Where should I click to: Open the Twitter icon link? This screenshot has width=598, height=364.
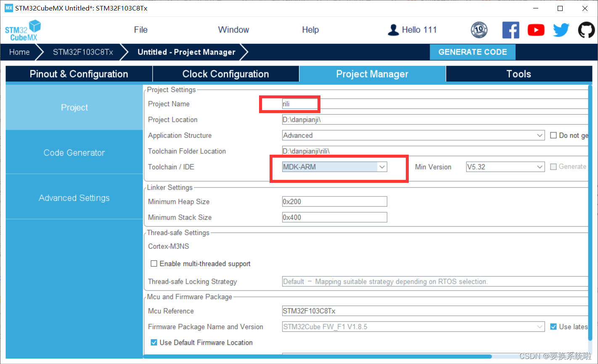(x=561, y=30)
